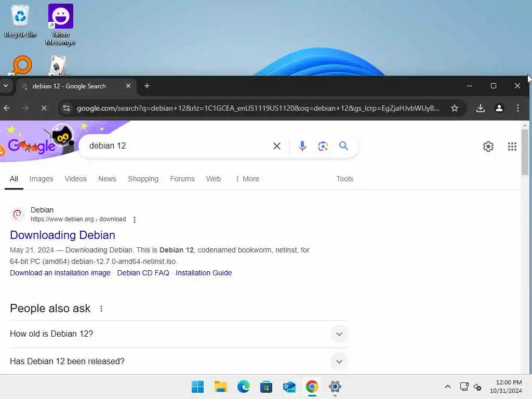
Task: Open Settings gear from taskbar
Action: [x=335, y=387]
